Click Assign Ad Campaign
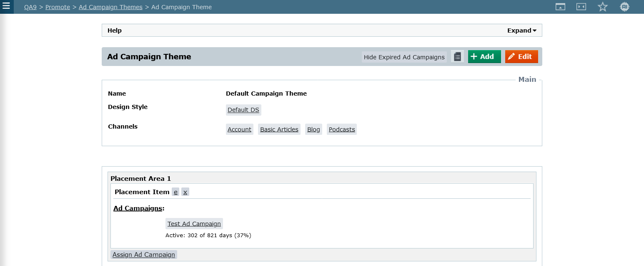 (x=144, y=255)
